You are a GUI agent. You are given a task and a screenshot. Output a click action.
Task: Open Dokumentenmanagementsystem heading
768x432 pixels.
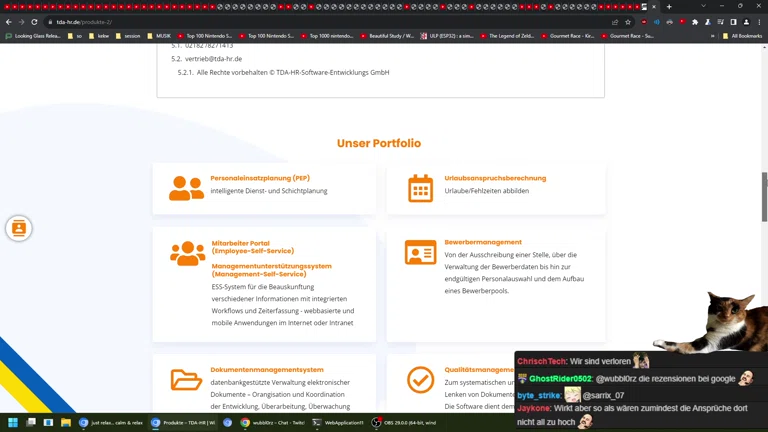click(267, 370)
